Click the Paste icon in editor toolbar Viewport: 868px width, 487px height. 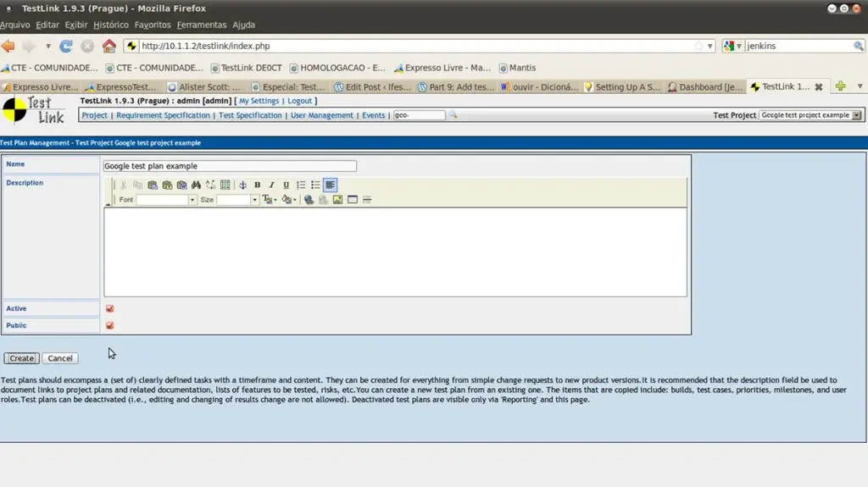tap(153, 185)
